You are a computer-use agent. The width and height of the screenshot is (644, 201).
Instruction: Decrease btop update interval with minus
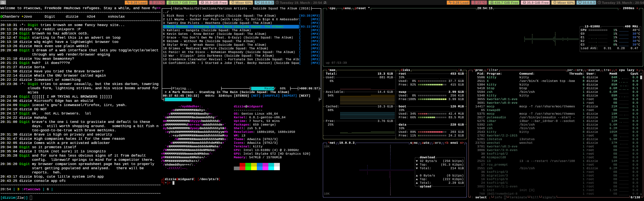(620, 8)
